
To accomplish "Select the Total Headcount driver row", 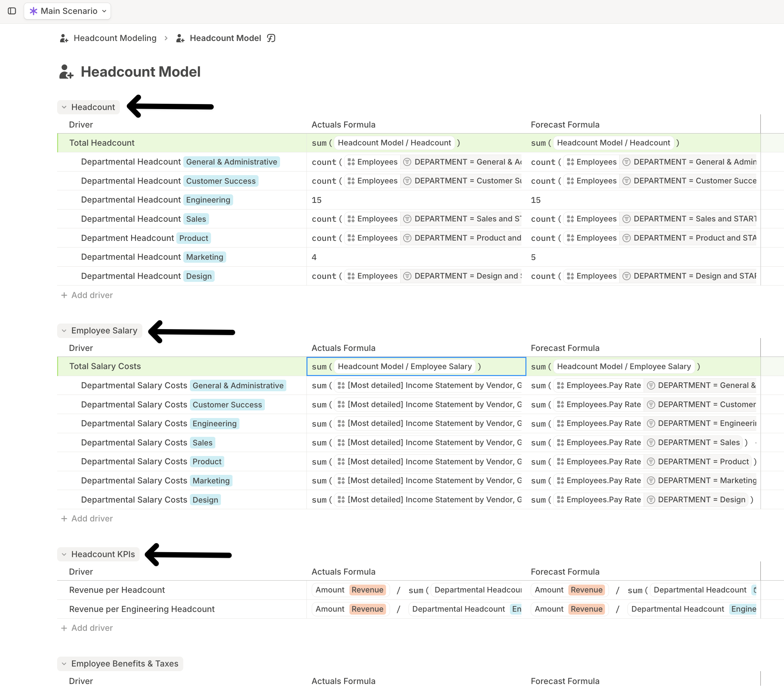I will 102,143.
